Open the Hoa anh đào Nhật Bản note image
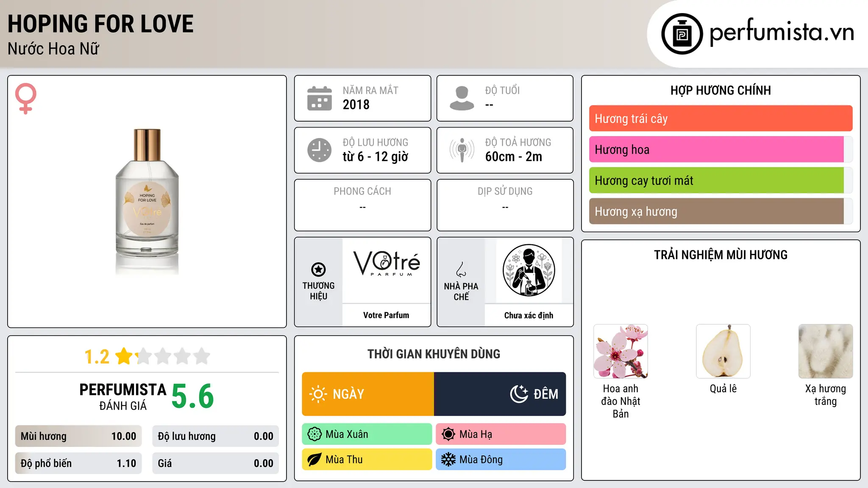The width and height of the screenshot is (868, 488). click(x=620, y=351)
